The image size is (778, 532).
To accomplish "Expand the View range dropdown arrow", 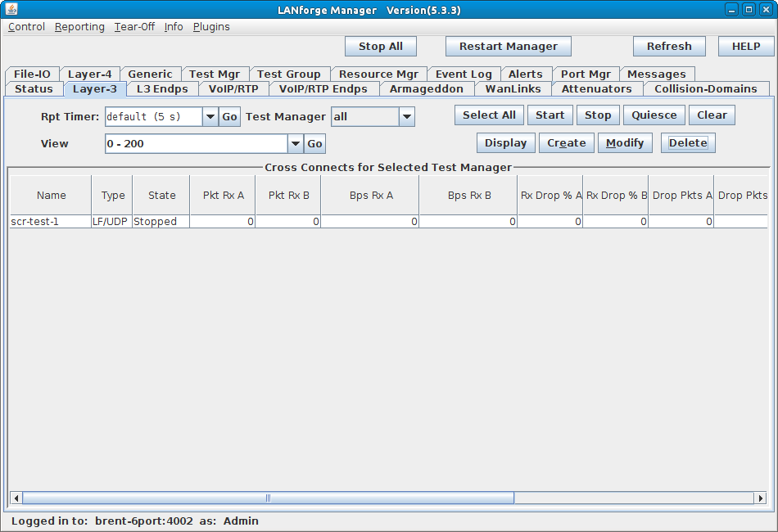I will (295, 144).
